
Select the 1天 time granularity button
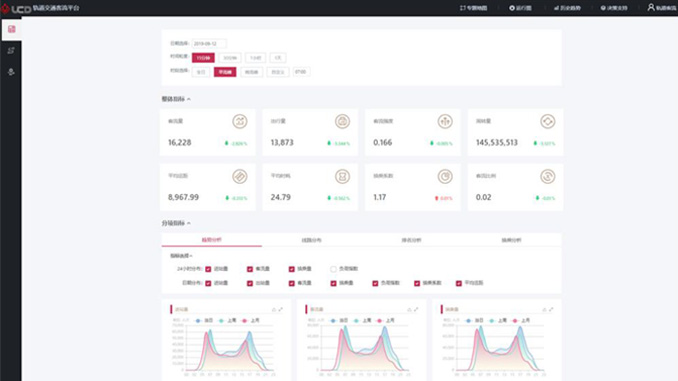click(278, 58)
